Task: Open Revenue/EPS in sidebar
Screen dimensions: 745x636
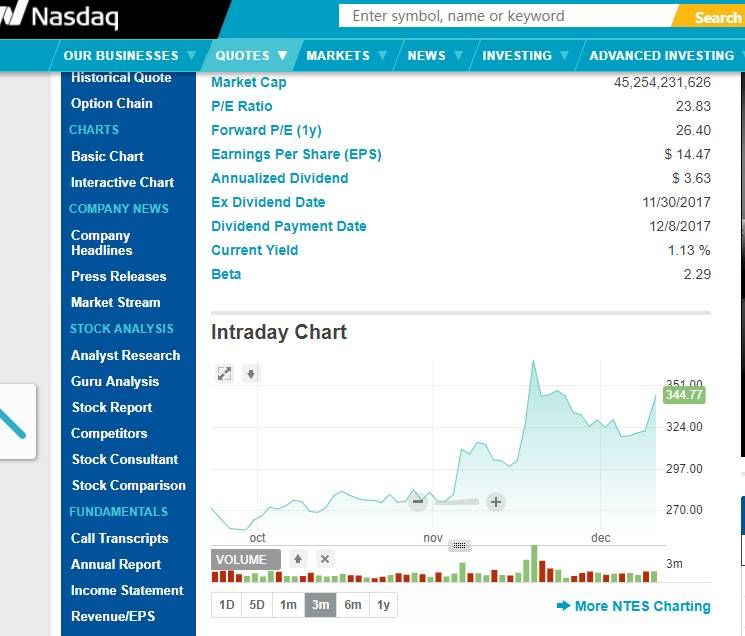Action: [x=113, y=616]
